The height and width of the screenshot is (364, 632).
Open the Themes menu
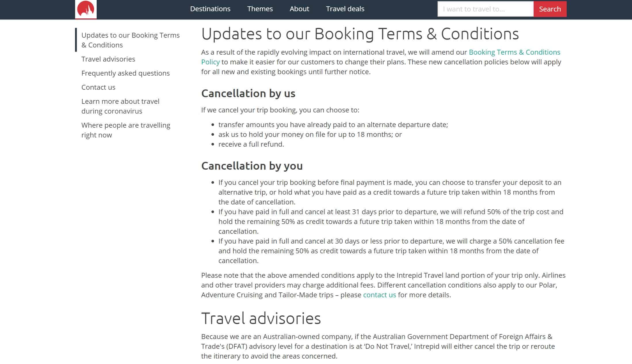point(260,9)
